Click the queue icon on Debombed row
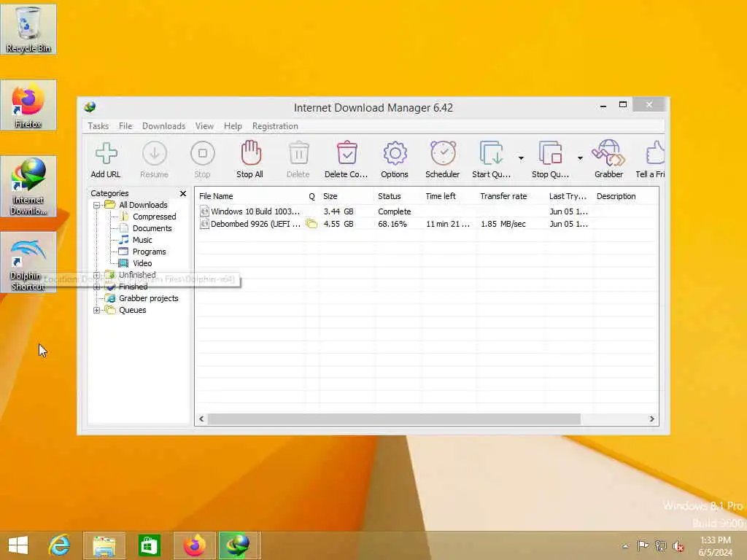 point(311,224)
